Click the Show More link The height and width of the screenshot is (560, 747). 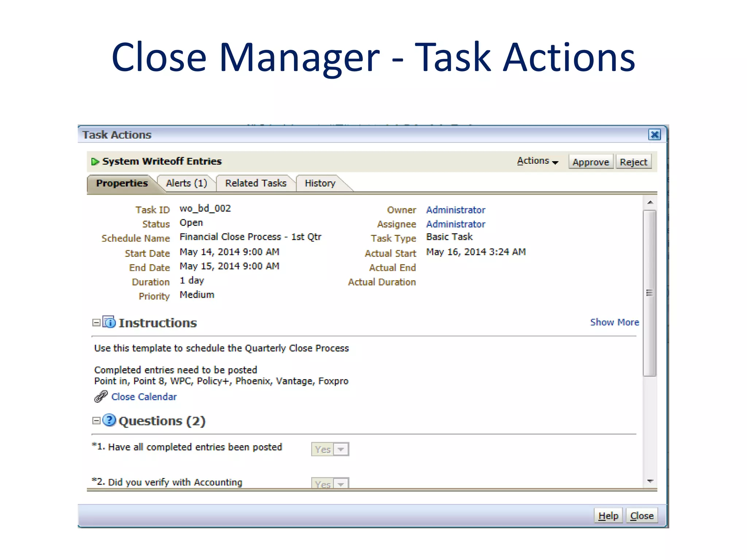click(x=615, y=322)
